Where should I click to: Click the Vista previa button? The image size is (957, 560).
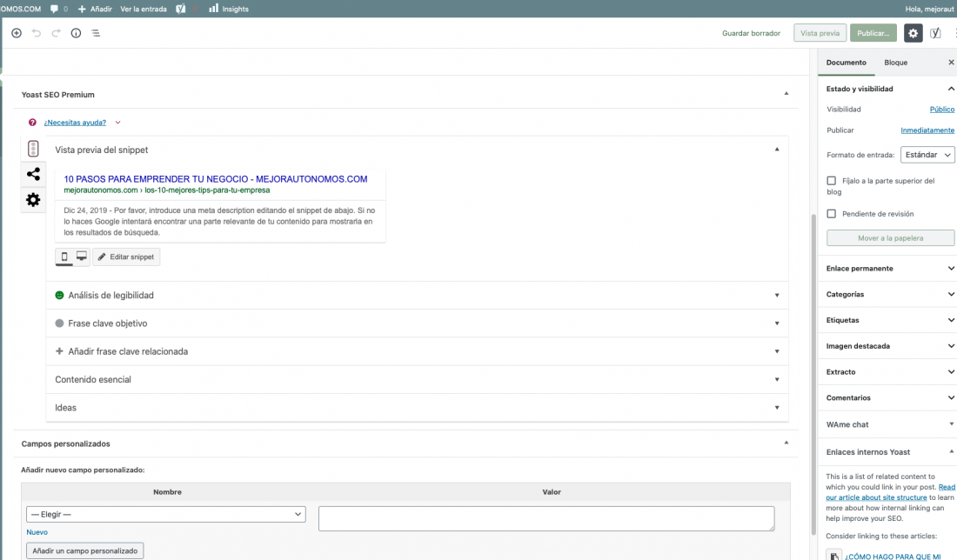(x=820, y=33)
